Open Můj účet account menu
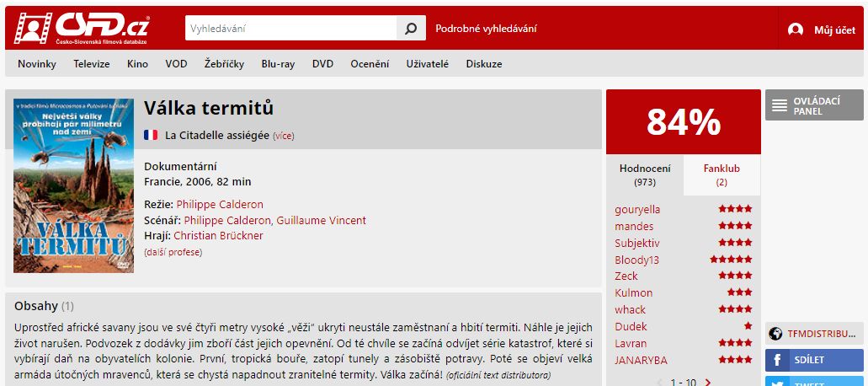Viewport: 868px width, 386px height. point(834,30)
